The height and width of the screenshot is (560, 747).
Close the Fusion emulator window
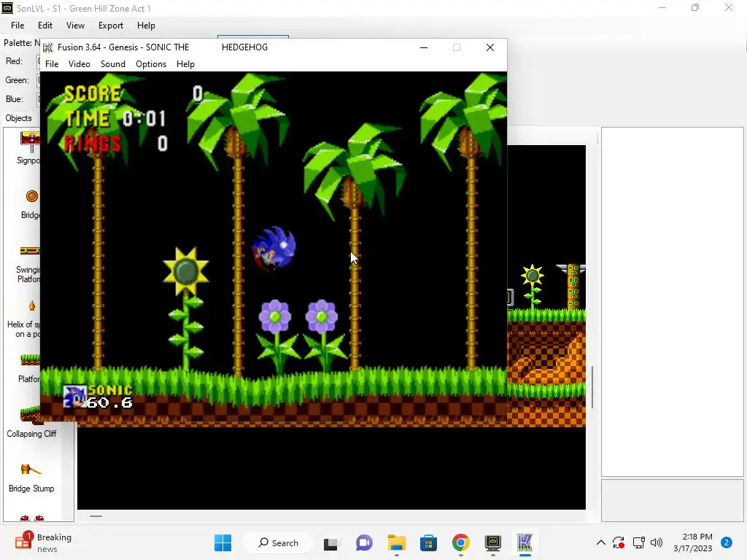(x=489, y=47)
